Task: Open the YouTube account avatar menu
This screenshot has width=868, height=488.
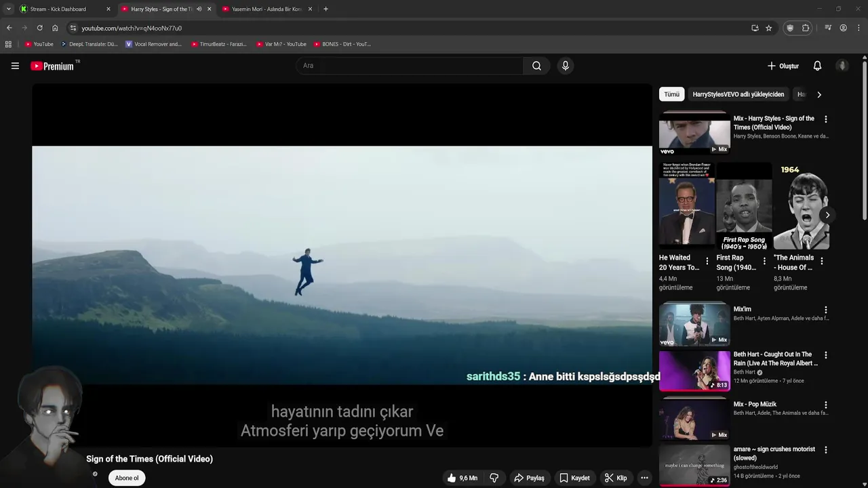Action: (842, 66)
